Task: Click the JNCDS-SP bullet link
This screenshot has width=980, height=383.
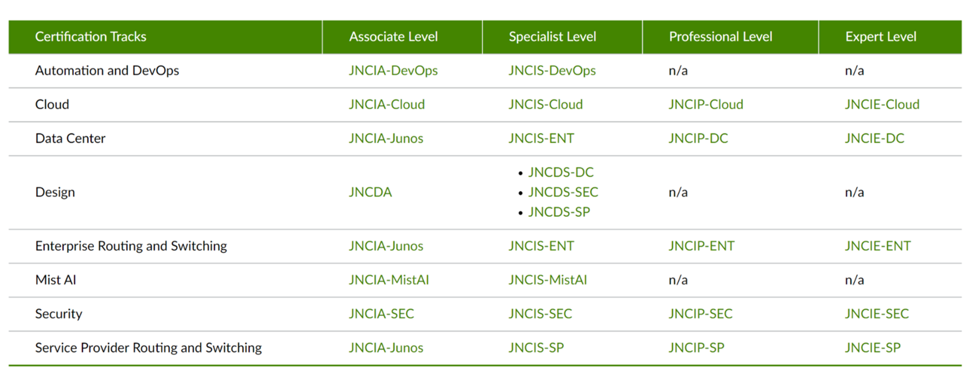Action: 559,212
